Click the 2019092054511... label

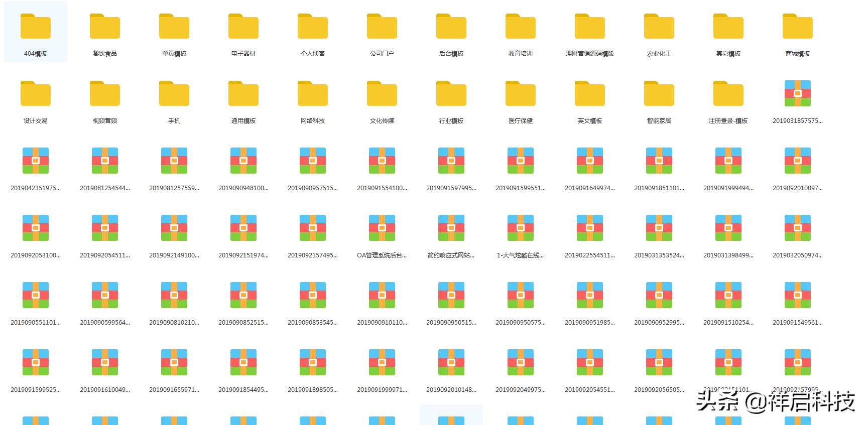coord(105,255)
